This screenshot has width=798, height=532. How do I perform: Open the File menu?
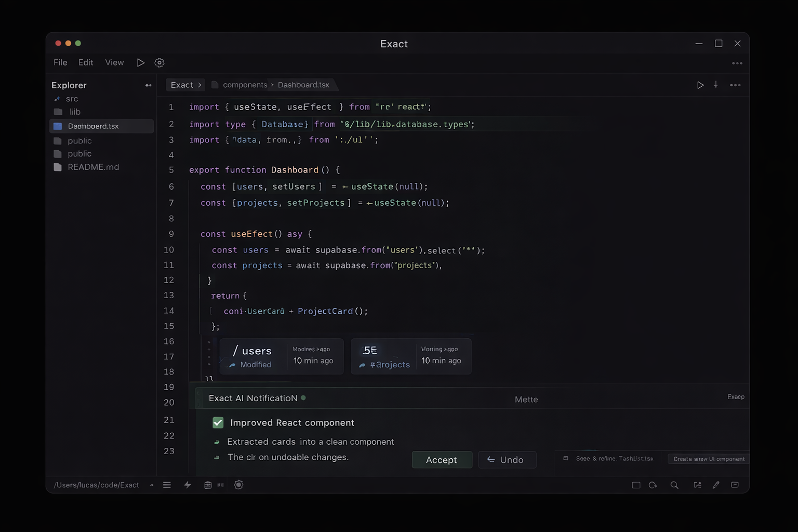click(60, 63)
